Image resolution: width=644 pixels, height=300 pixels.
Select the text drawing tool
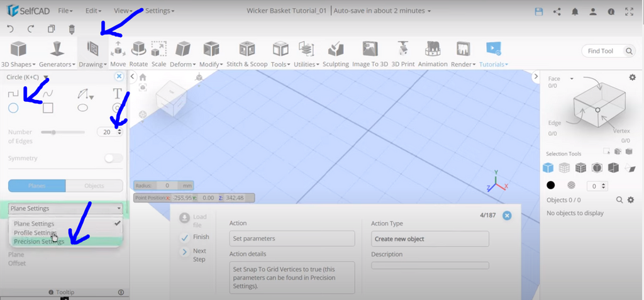[118, 94]
